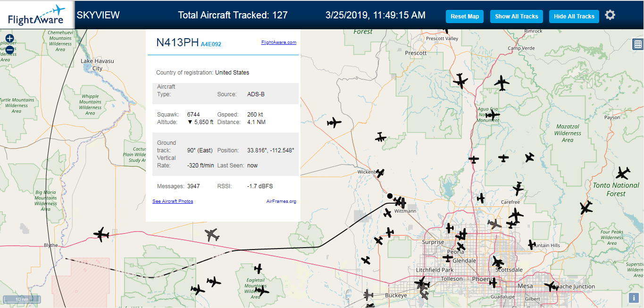
Task: Select the aircraft on Eagletail Mountains label
Action: [x=261, y=291]
